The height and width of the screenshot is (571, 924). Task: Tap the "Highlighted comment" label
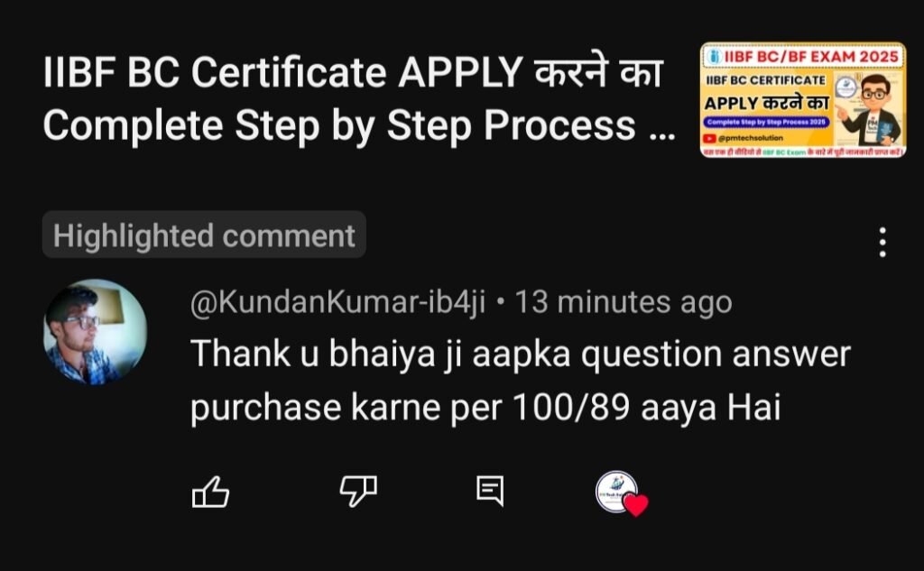[x=204, y=235]
